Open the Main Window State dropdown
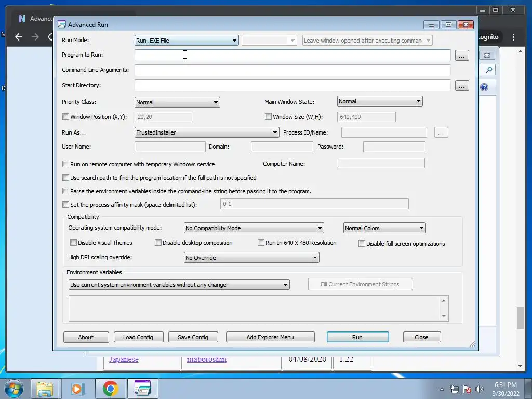Viewport: 532px width, 399px height. (380, 101)
